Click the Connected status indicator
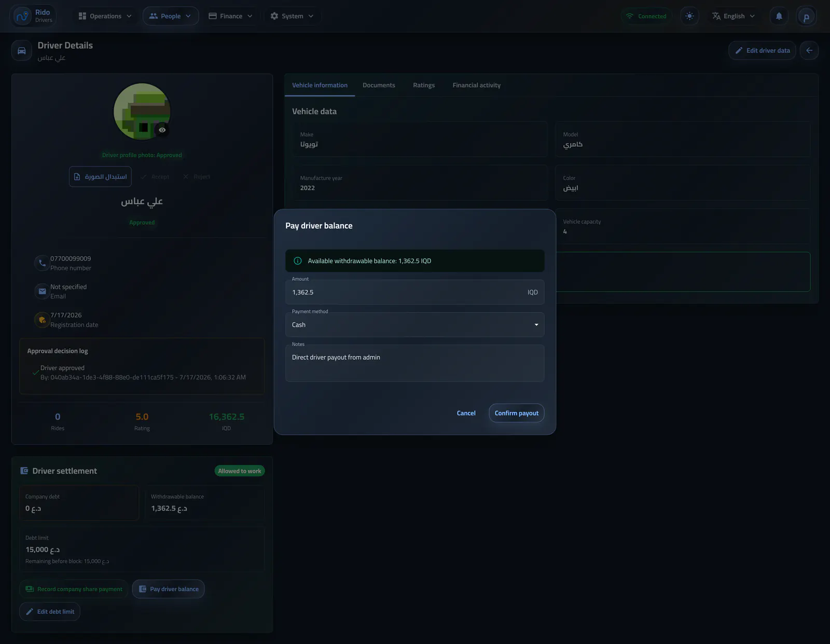 646,16
